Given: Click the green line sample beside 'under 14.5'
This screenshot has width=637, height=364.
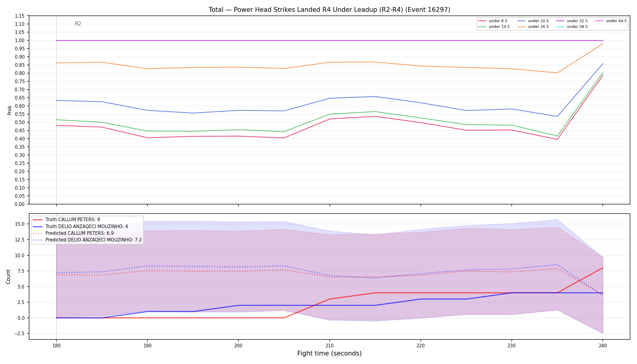Looking at the screenshot, I should [x=482, y=27].
